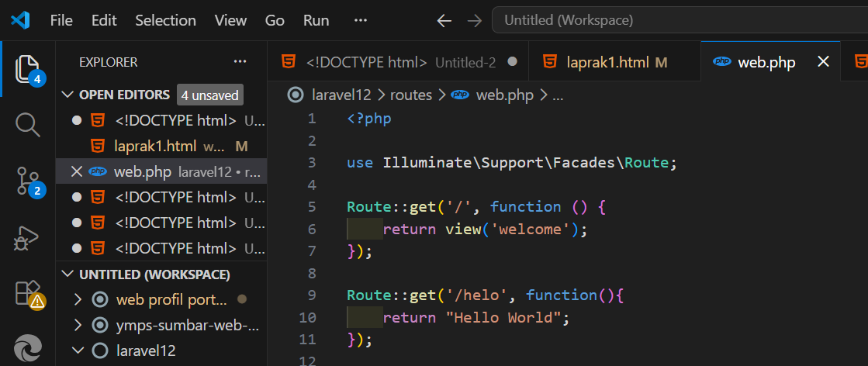Open the Extensions view with warning badge
Image resolution: width=868 pixels, height=366 pixels.
pyautogui.click(x=29, y=294)
